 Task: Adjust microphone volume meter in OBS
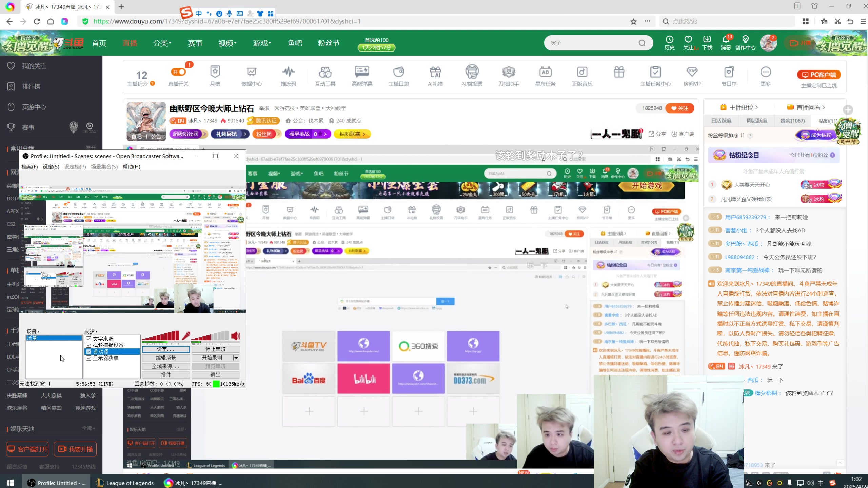pos(160,335)
